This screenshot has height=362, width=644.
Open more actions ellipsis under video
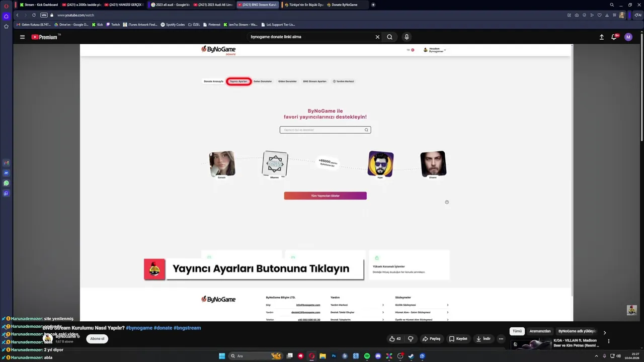(x=501, y=339)
